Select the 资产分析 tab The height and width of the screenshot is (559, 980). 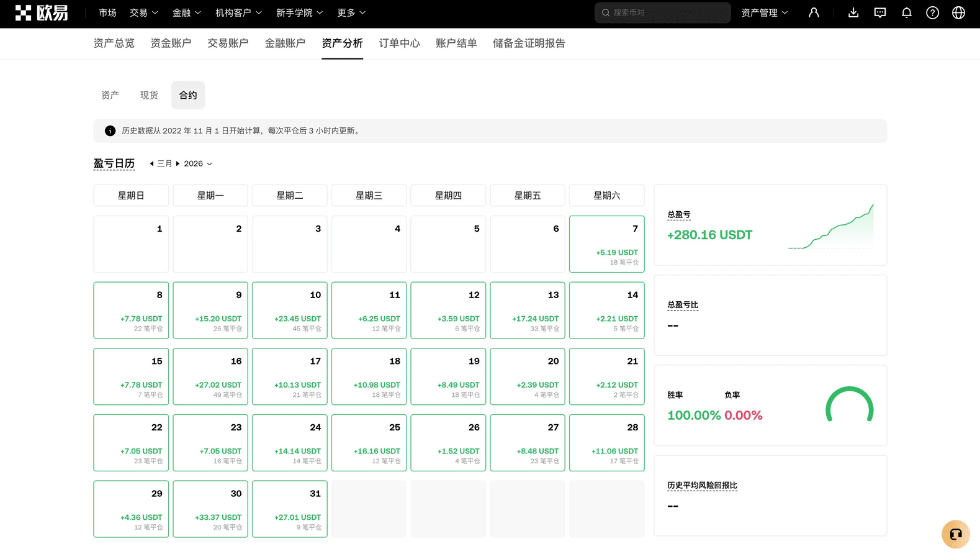pos(342,43)
